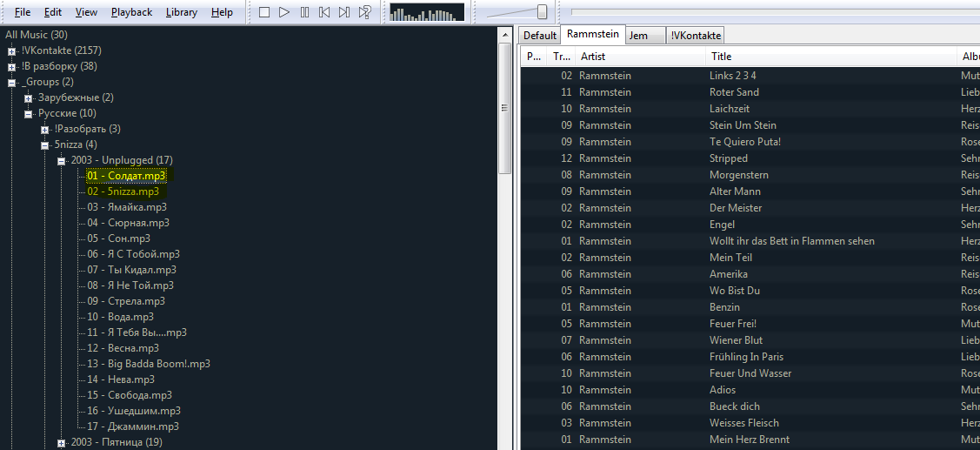980x450 pixels.
Task: Expand the !VKontakte (2157) tree node
Action: click(x=12, y=51)
